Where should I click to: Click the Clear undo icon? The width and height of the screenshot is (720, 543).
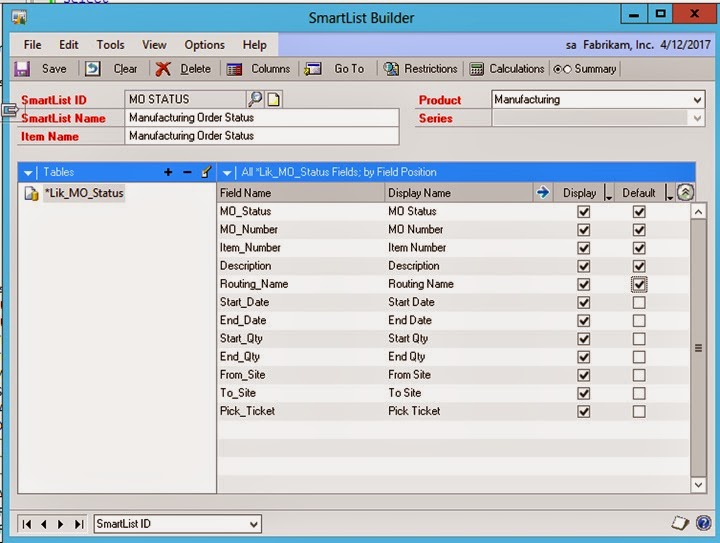click(x=92, y=69)
